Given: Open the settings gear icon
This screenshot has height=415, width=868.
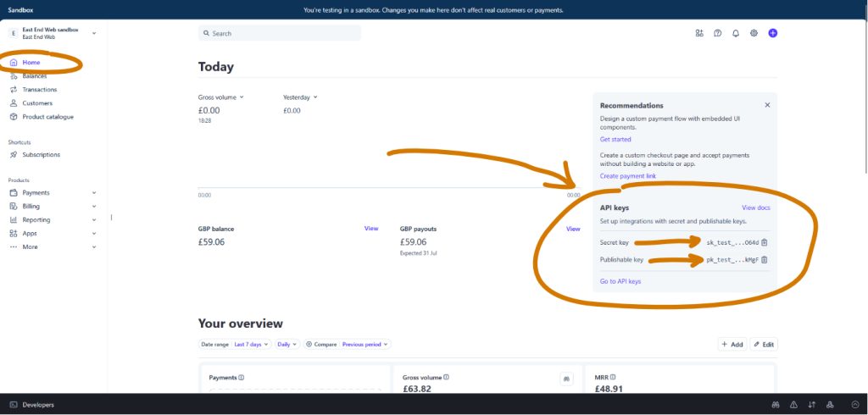Looking at the screenshot, I should (754, 33).
